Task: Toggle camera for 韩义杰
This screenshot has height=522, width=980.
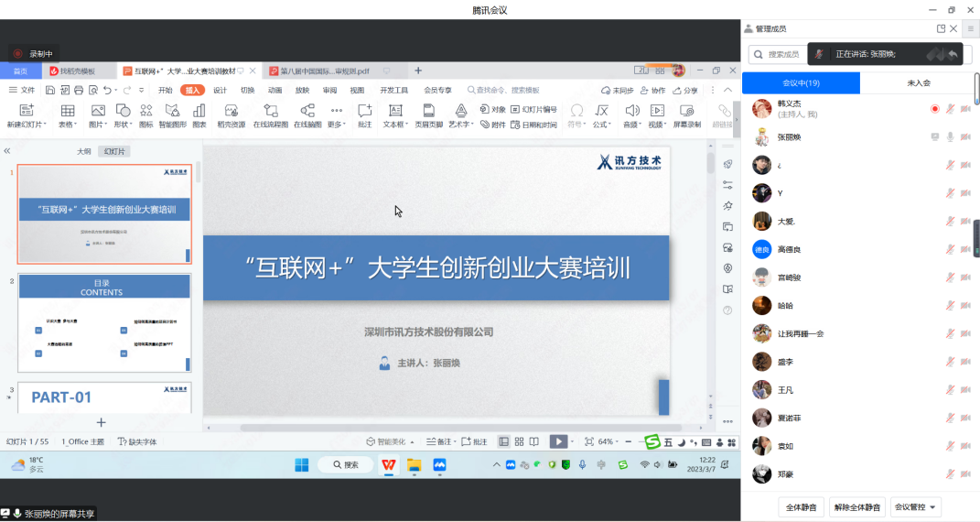Action: pyautogui.click(x=965, y=109)
